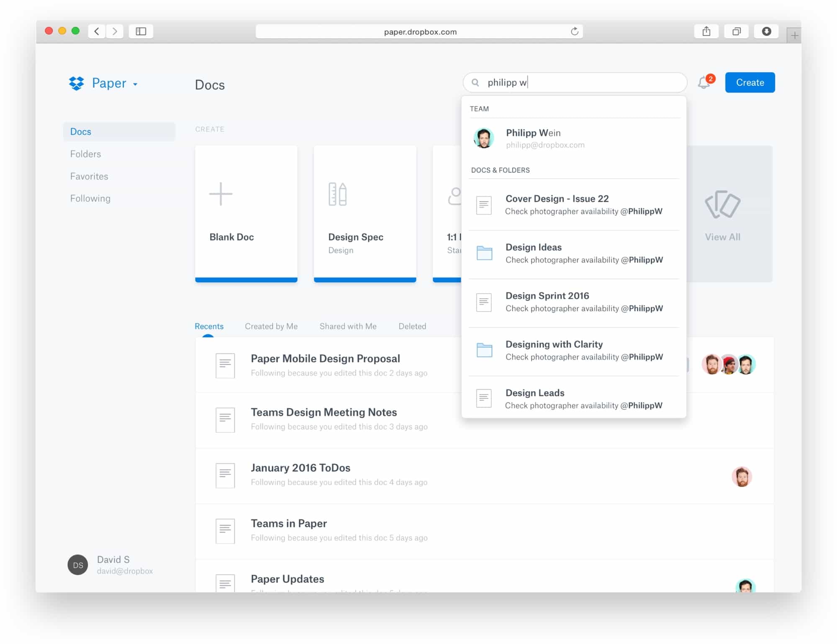Image resolution: width=837 pixels, height=644 pixels.
Task: Click the Cover Design - Issue 22 document icon
Action: (484, 205)
